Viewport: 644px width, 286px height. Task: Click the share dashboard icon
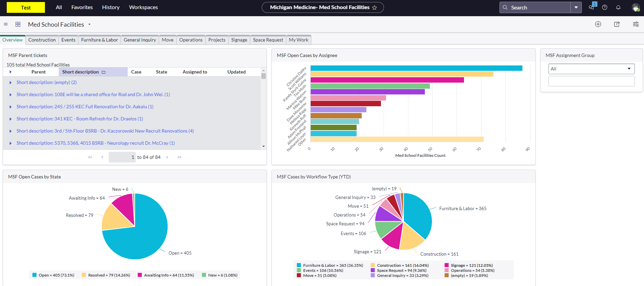(617, 24)
